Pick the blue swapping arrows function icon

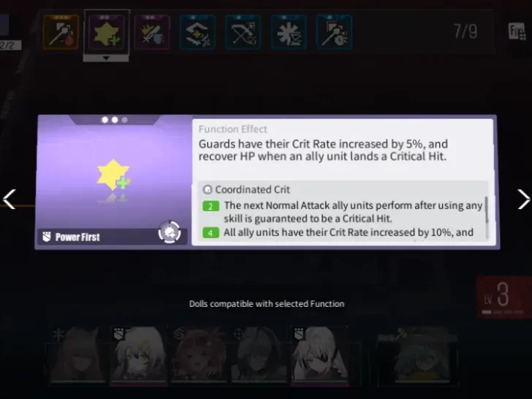197,32
